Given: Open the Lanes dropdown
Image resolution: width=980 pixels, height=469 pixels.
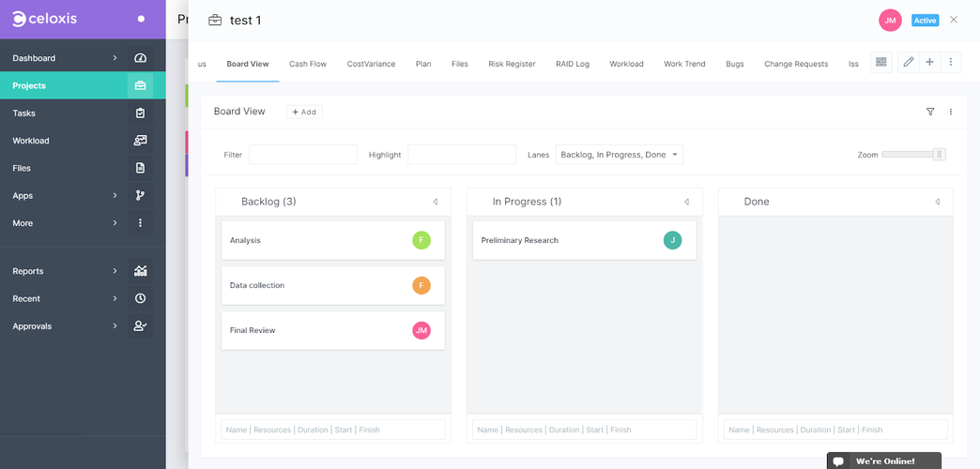Looking at the screenshot, I should (620, 155).
